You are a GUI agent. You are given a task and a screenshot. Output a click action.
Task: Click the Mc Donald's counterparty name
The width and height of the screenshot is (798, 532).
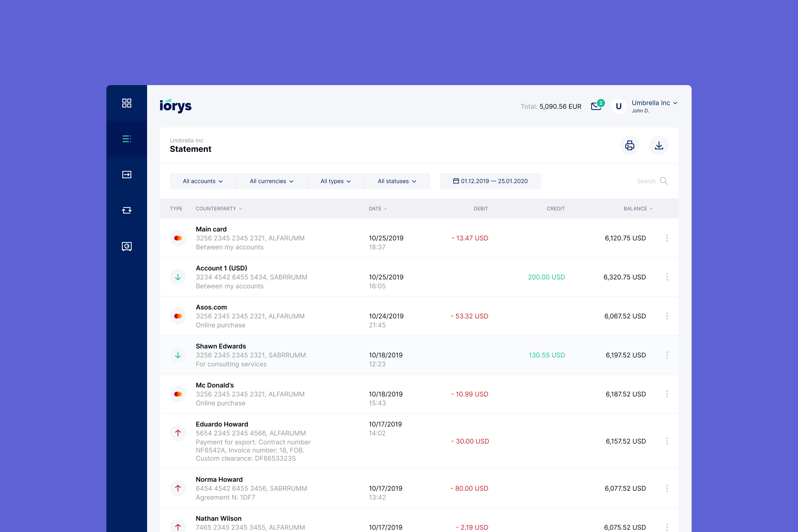tap(215, 385)
